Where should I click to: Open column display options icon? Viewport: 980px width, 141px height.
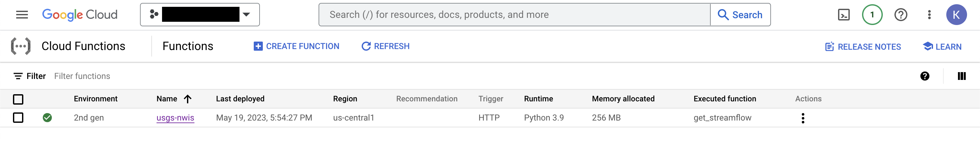coord(961,76)
